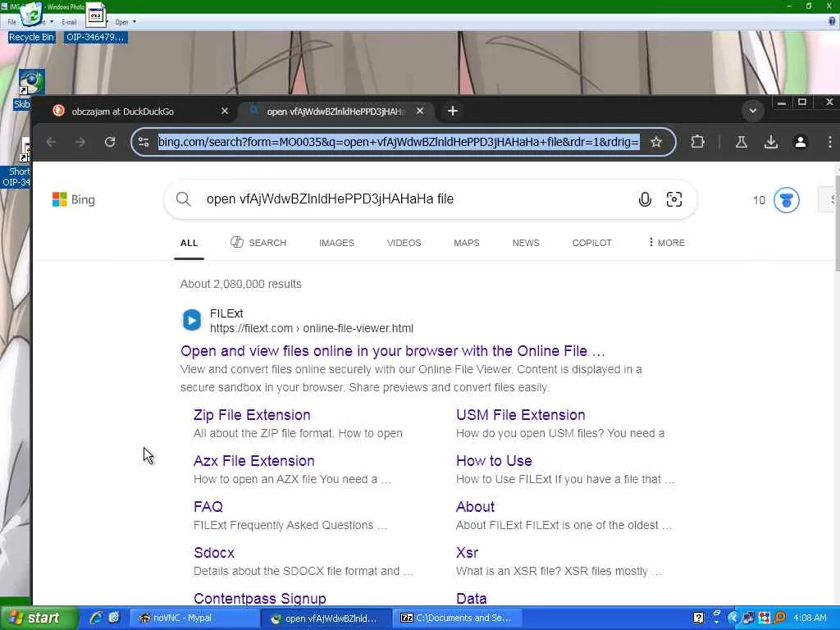Close the open vfAjWdwBZlnld Bing tab
840x630 pixels.
click(x=420, y=111)
